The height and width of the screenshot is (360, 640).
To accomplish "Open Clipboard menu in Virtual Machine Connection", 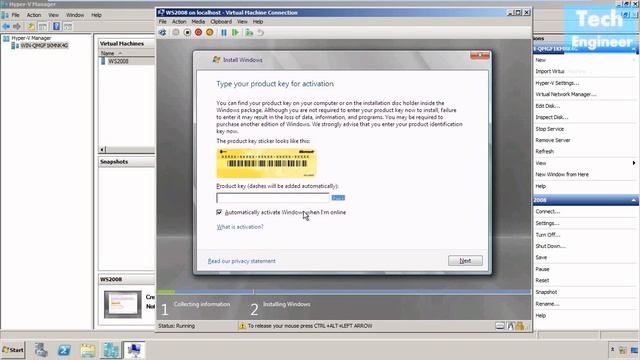I will tap(221, 22).
